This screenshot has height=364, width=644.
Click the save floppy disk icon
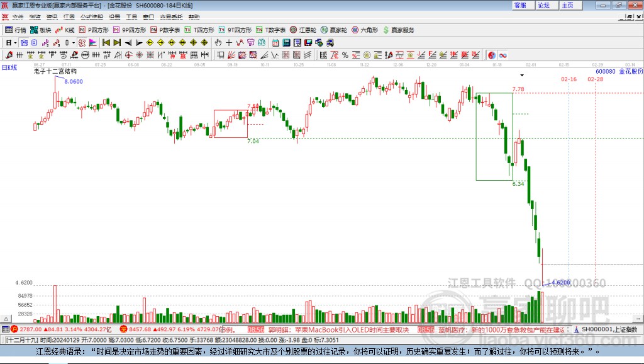click(308, 43)
